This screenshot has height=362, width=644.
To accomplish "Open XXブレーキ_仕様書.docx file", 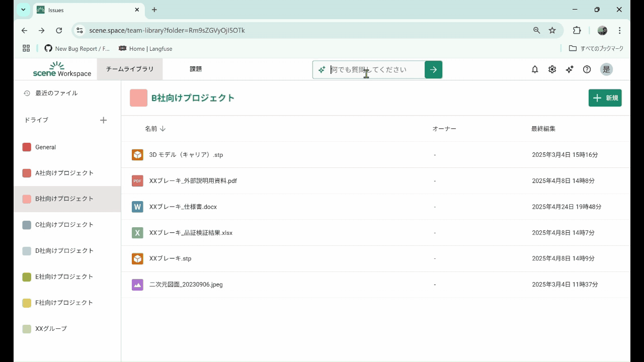I will coord(183,207).
